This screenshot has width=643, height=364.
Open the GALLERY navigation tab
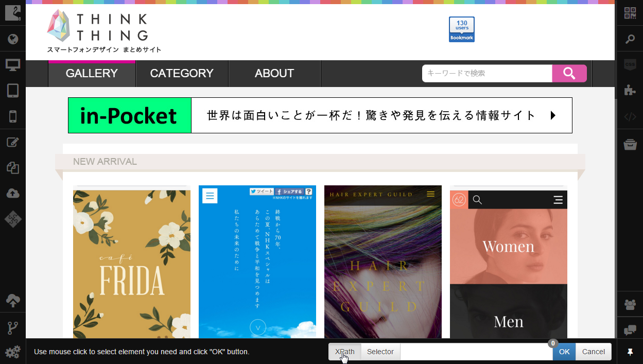[92, 74]
